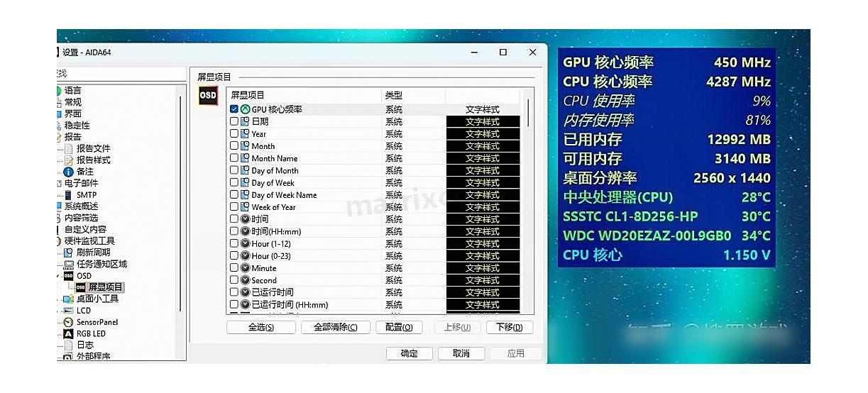Select the SMTP server icon

[69, 195]
